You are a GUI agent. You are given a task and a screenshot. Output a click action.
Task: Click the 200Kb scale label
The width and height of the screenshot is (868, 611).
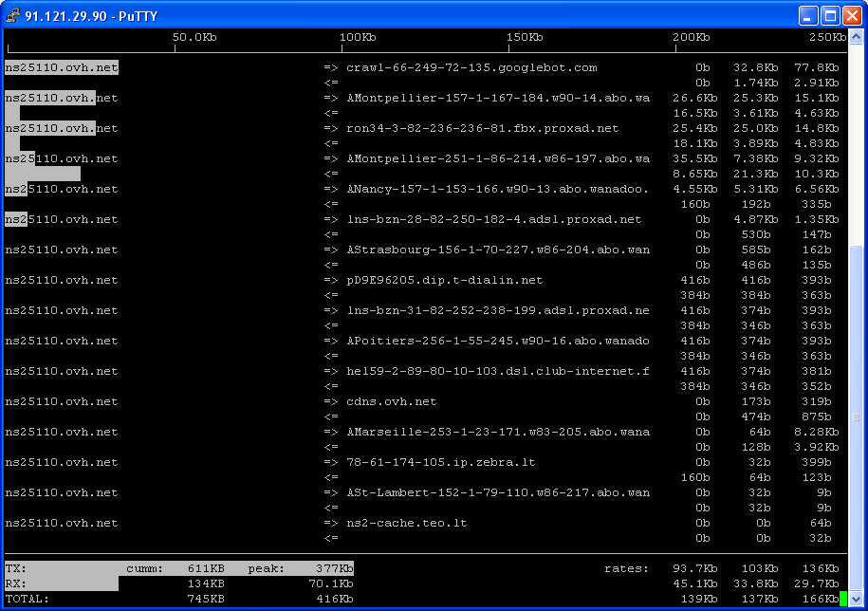pyautogui.click(x=692, y=37)
